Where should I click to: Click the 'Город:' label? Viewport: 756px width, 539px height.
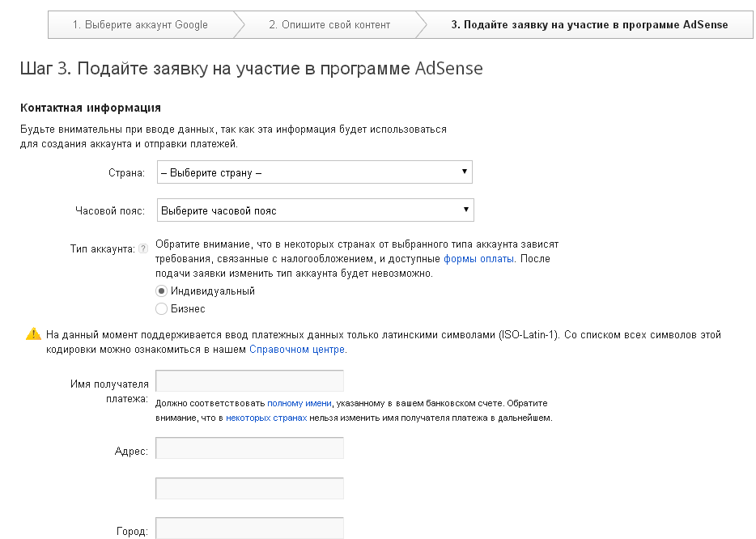pos(132,531)
